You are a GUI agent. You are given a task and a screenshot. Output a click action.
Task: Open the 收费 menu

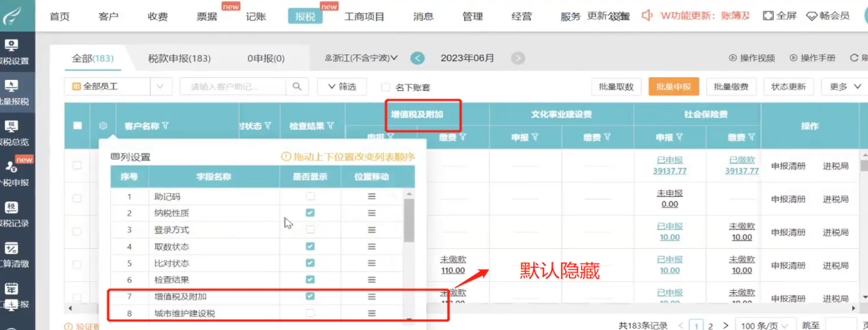(157, 16)
